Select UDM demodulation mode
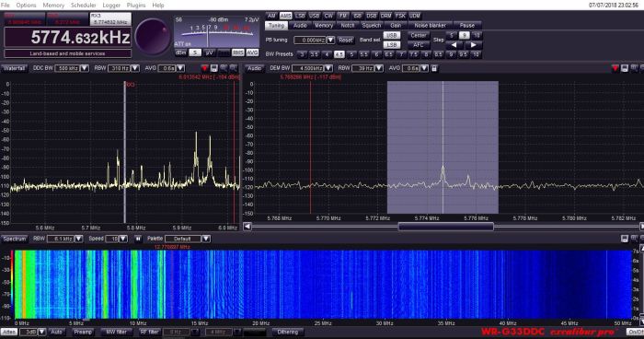Screen dimensions: 644x339 (414, 16)
